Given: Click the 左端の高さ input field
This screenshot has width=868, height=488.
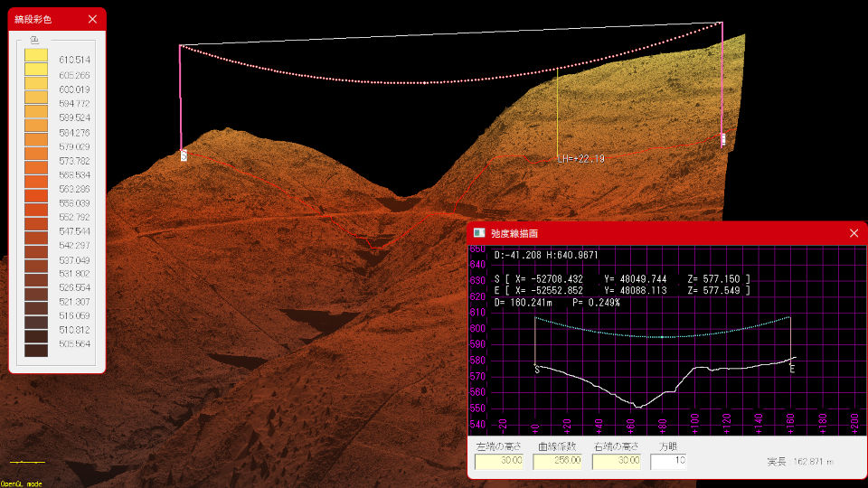Looking at the screenshot, I should point(500,461).
